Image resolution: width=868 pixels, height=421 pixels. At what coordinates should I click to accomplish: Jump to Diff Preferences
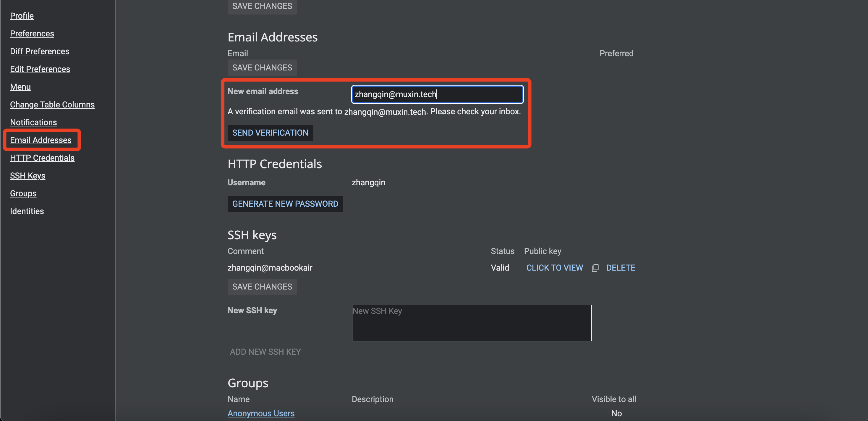pyautogui.click(x=39, y=51)
